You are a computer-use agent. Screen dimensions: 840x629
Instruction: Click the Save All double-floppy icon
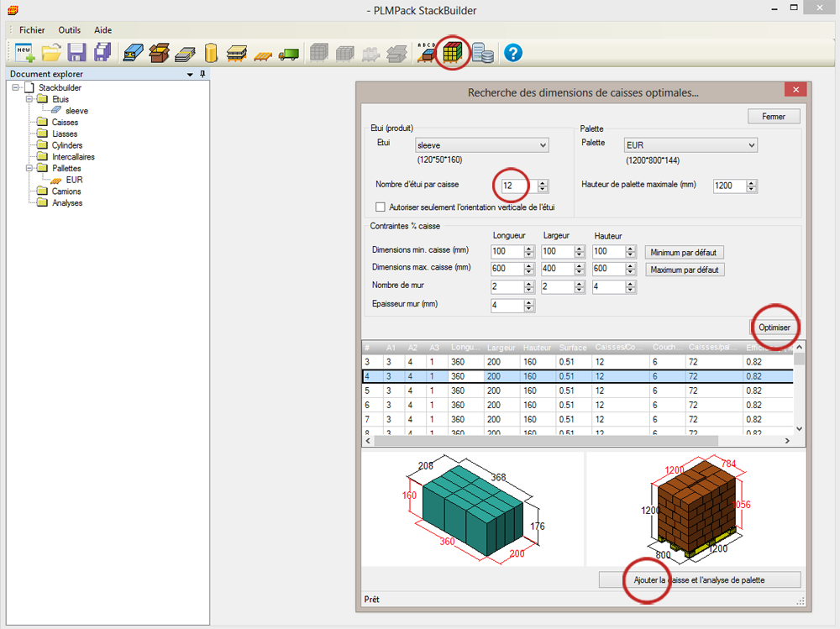[x=102, y=53]
